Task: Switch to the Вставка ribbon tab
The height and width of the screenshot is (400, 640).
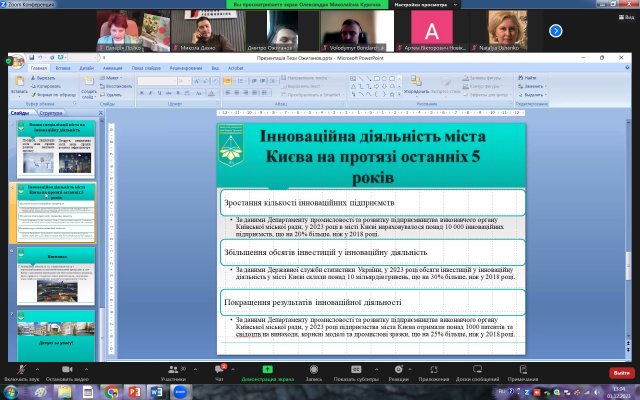Action: click(62, 68)
